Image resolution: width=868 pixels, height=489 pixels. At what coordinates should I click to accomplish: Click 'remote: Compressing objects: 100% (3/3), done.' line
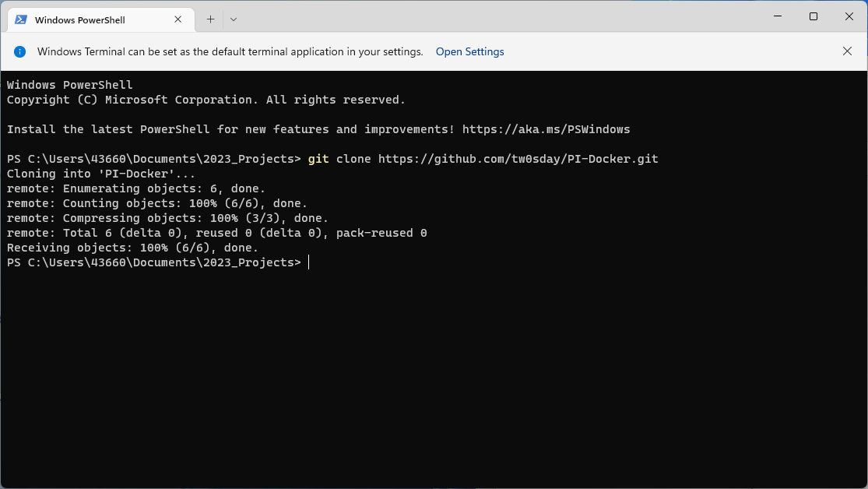[x=167, y=218]
